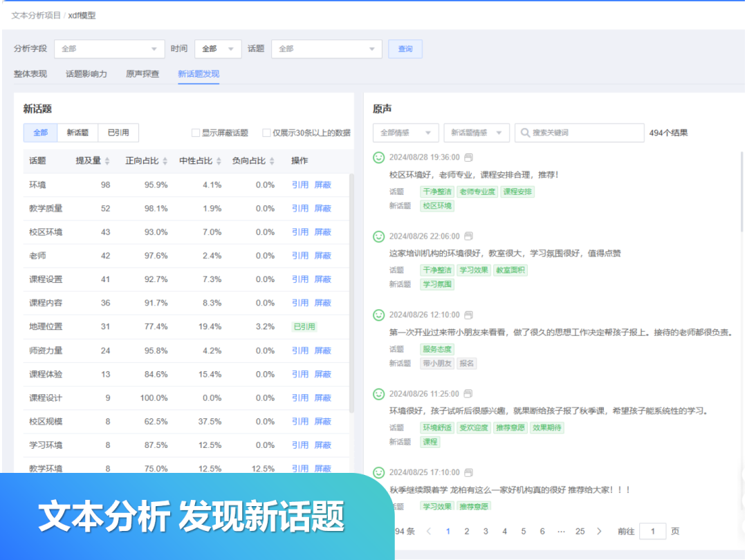Image resolution: width=747 pixels, height=560 pixels.
Task: Click the sort icon next to 提及量
Action: click(x=107, y=161)
